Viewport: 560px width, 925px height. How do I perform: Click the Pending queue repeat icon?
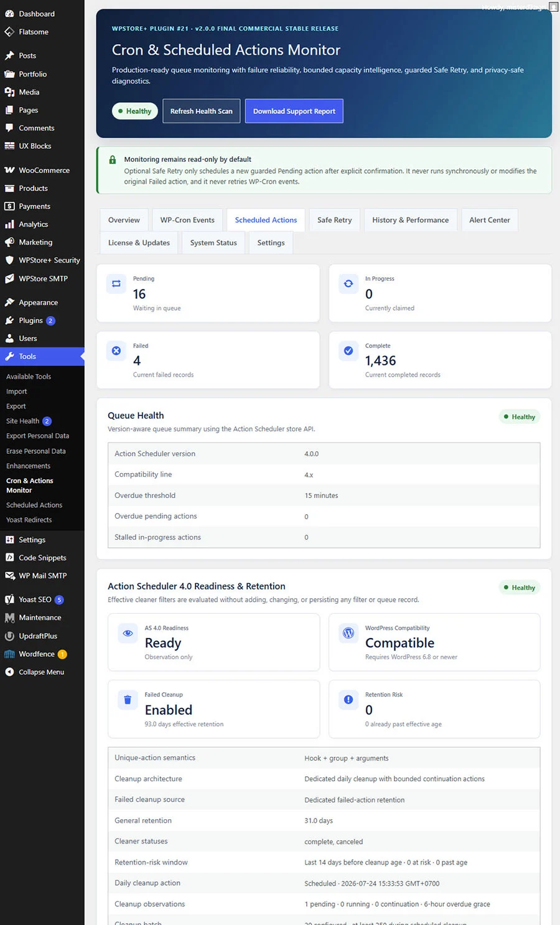point(116,284)
